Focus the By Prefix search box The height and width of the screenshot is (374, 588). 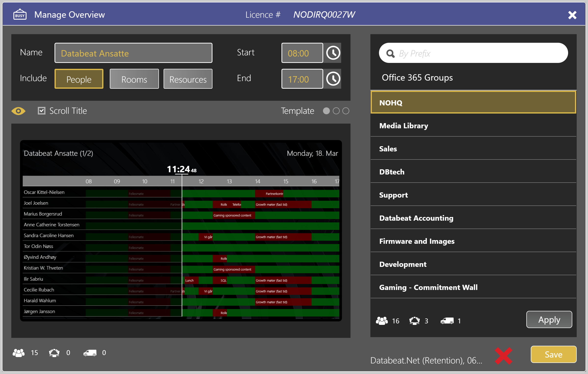tap(473, 53)
